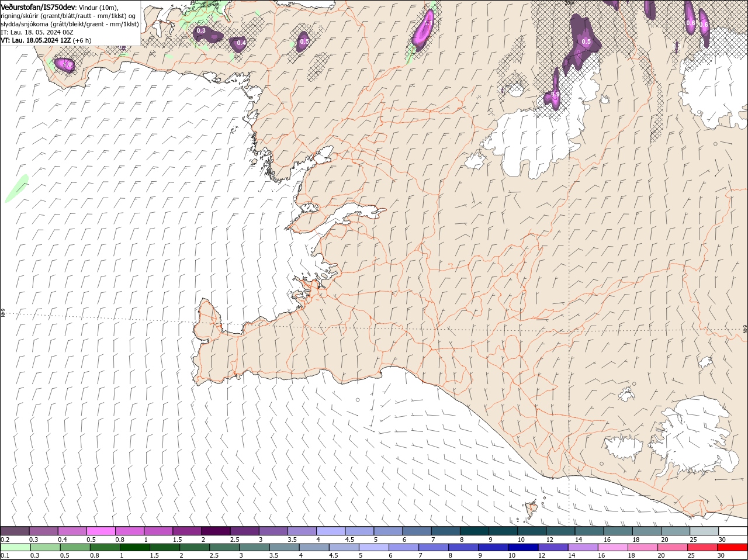Pick the pale lavender swatch starting at 4, upper legend
The image size is (748, 560).
pyautogui.click(x=331, y=531)
